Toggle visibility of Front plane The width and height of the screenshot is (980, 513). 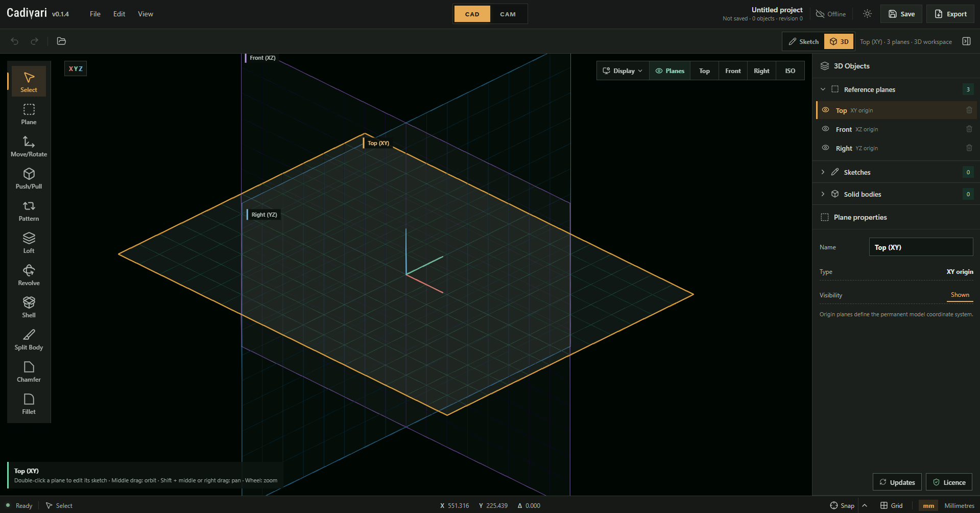tap(825, 129)
